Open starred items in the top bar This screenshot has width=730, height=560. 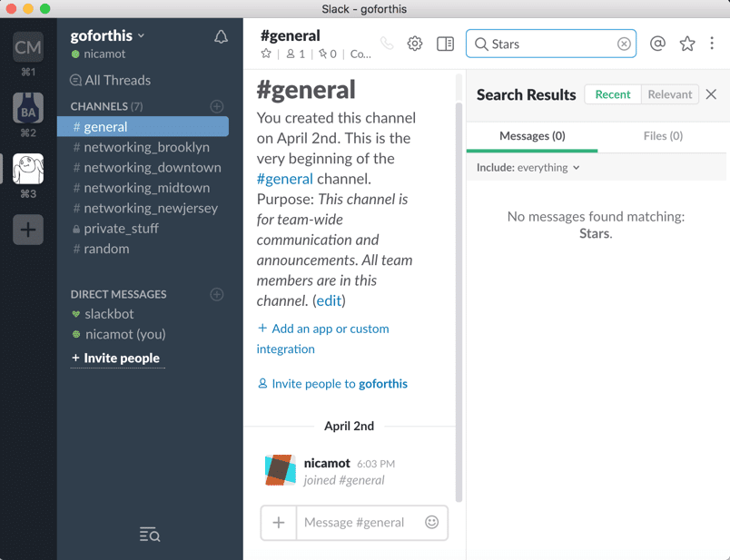687,44
